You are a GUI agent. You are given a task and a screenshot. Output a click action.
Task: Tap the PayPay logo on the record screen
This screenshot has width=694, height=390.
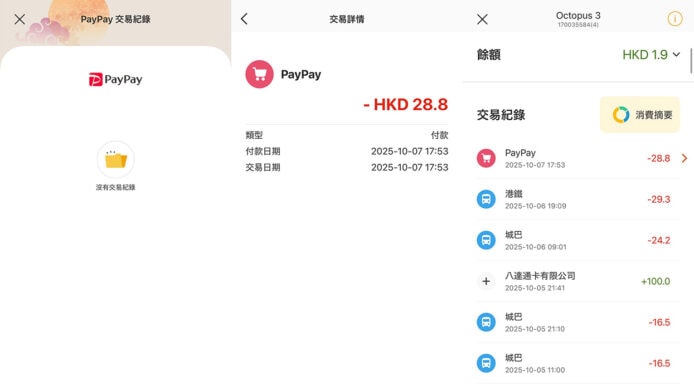(116, 79)
